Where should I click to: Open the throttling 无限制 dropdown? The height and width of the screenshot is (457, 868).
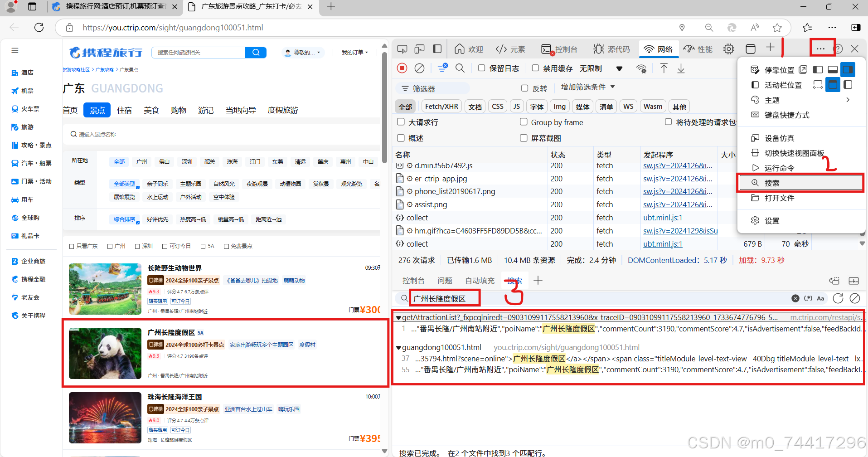coord(601,68)
